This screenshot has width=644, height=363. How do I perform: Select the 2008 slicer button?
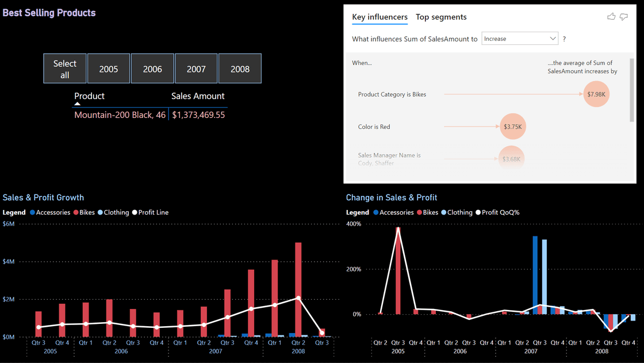[240, 68]
